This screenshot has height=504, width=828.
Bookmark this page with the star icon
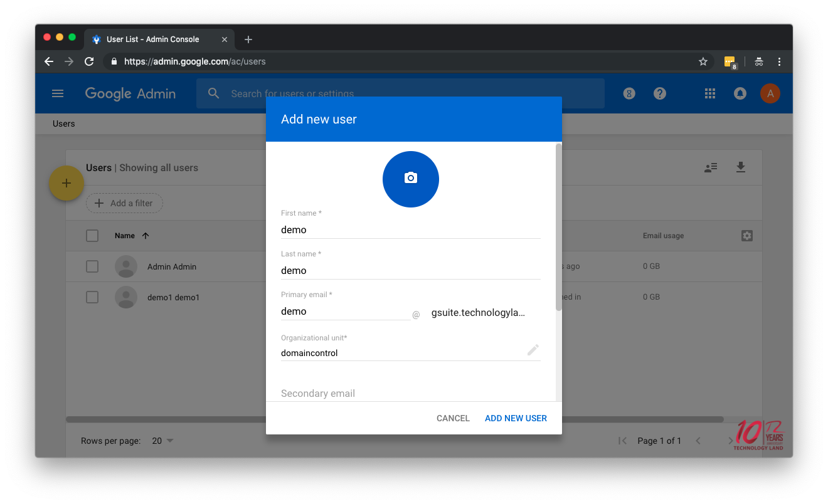[x=703, y=61]
